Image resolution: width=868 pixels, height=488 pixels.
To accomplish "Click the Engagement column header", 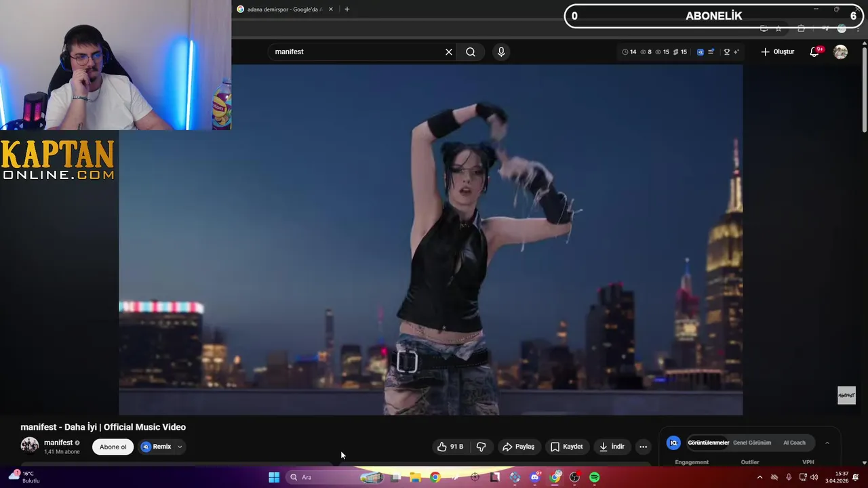I will (x=692, y=462).
